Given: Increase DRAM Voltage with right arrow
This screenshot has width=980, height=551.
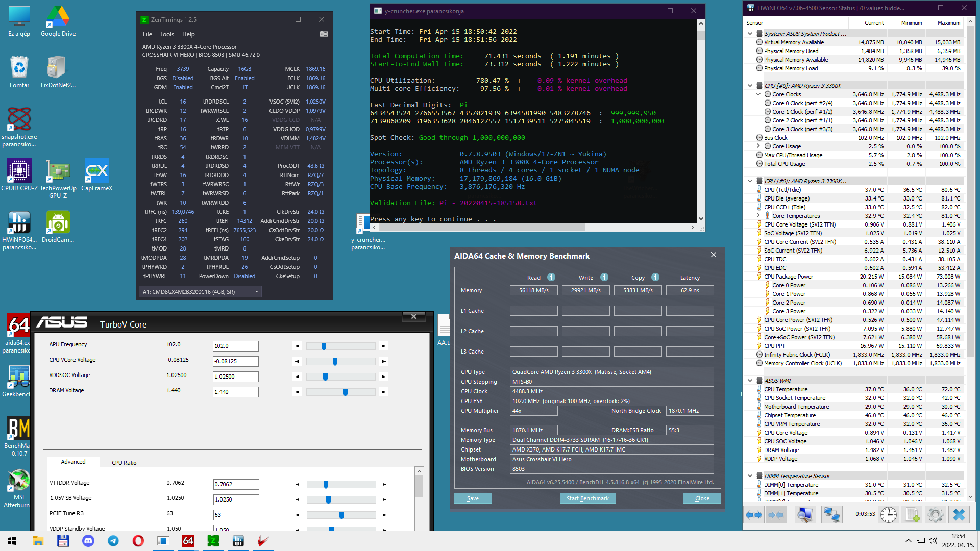Looking at the screenshot, I should point(384,392).
